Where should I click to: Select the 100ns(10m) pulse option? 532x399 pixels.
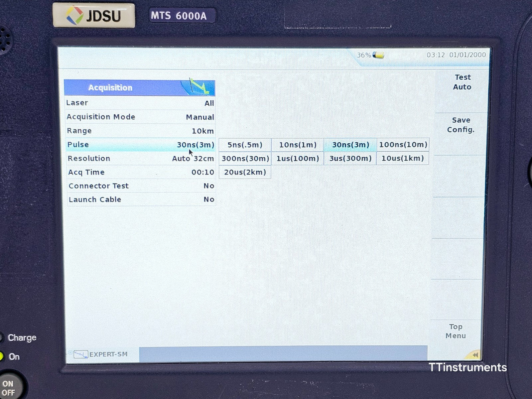tap(402, 144)
